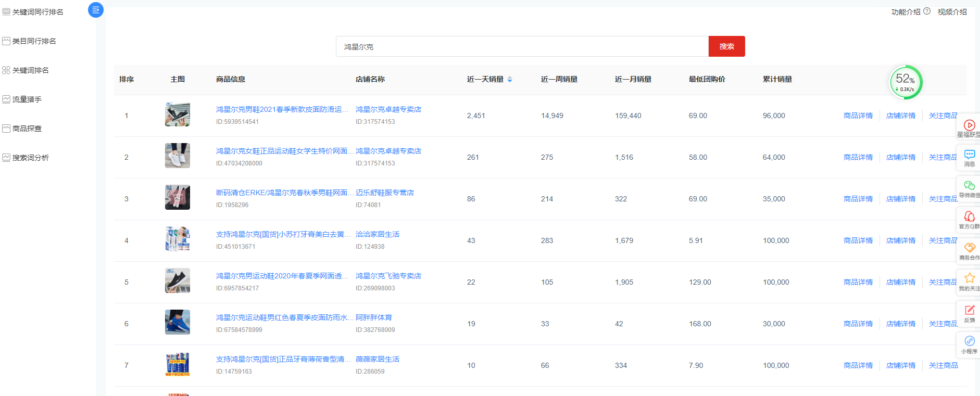Select monthly sales value 159,440

(628, 116)
